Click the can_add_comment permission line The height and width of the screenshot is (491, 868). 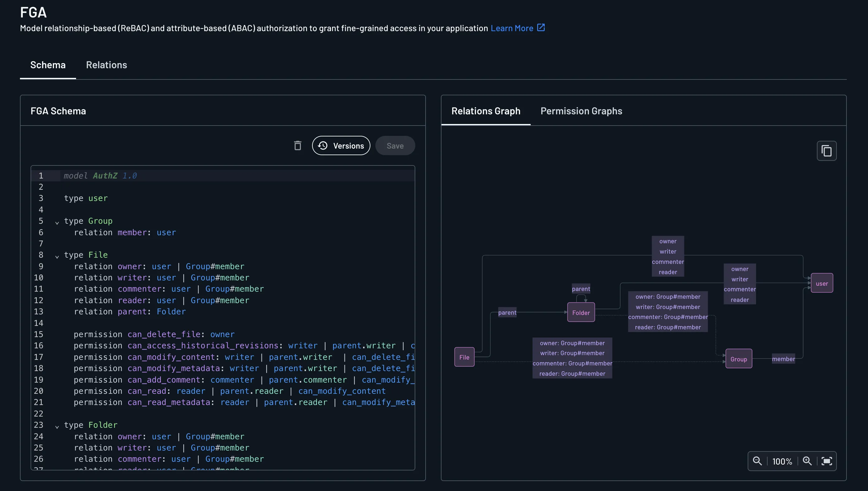pyautogui.click(x=244, y=380)
